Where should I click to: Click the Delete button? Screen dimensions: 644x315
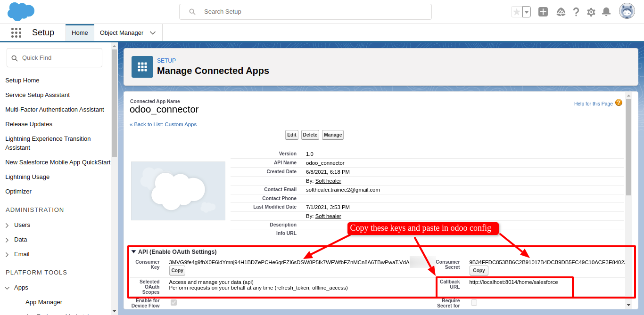[x=310, y=135]
